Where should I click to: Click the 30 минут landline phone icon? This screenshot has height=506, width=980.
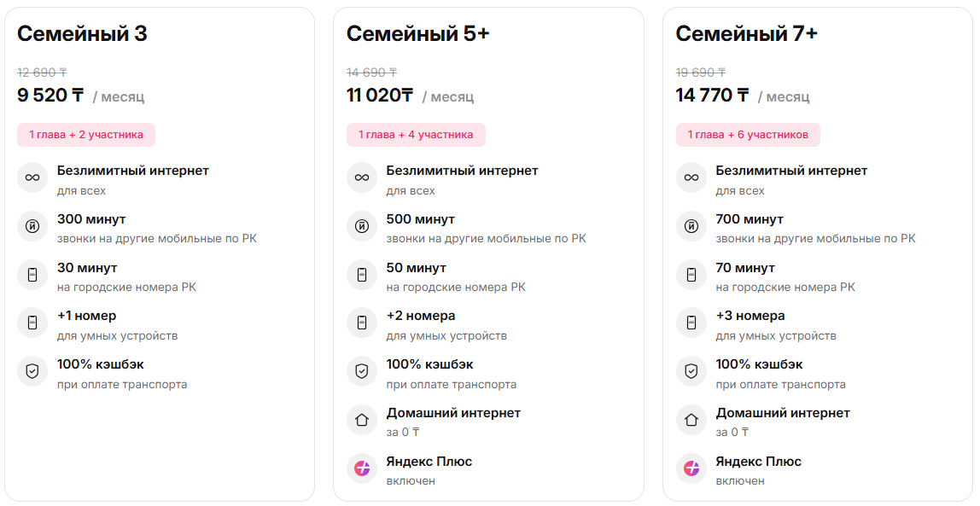pos(32,275)
